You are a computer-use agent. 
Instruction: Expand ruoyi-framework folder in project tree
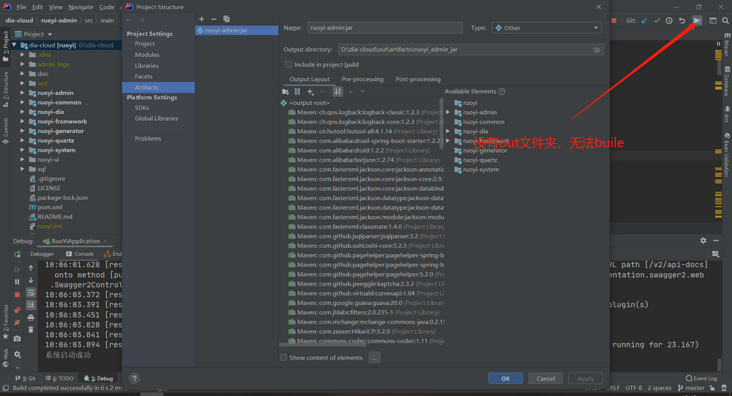pyautogui.click(x=22, y=121)
